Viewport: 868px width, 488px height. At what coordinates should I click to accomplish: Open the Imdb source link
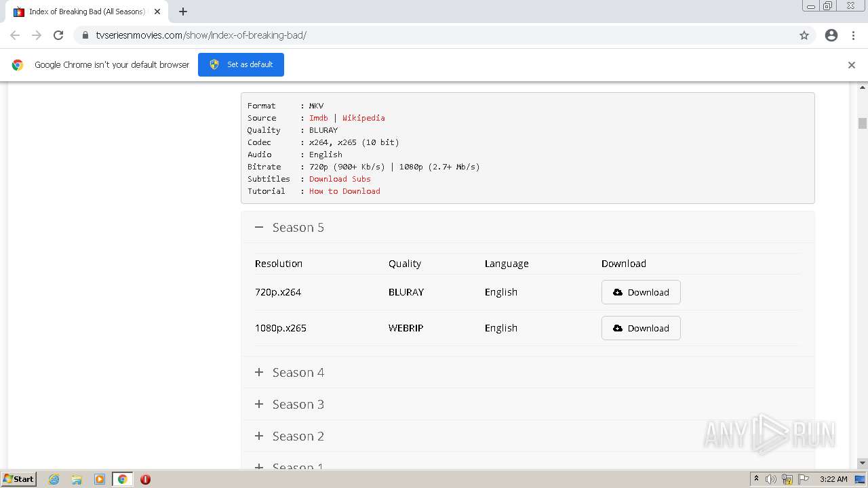pos(318,118)
